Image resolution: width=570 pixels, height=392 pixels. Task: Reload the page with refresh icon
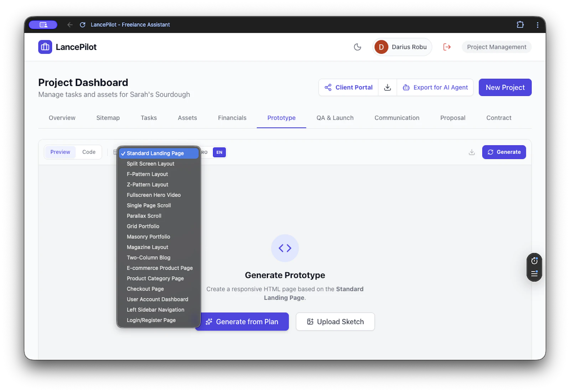(x=83, y=25)
